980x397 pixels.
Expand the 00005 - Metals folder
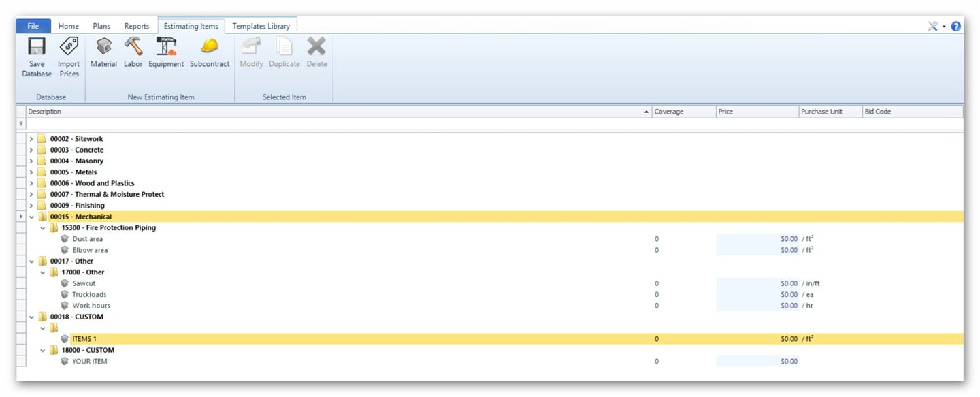[x=31, y=172]
